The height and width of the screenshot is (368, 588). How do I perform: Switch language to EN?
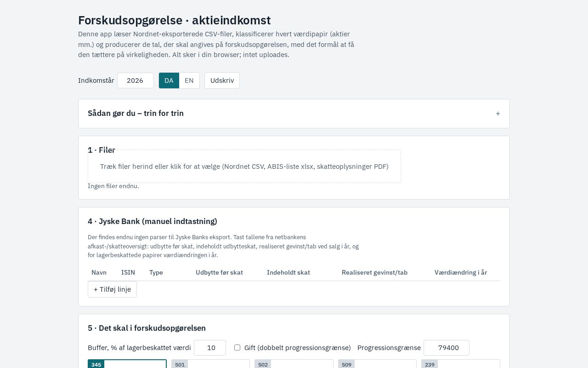tap(189, 80)
